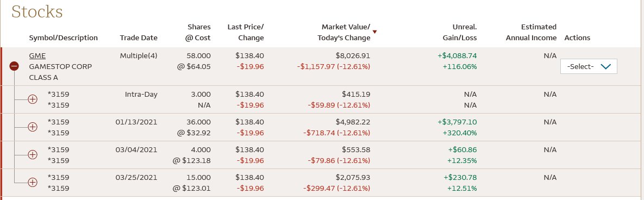Select the GAMESTOP CORP CLASS A description
Screen dimensions: 644x200
tap(60, 72)
